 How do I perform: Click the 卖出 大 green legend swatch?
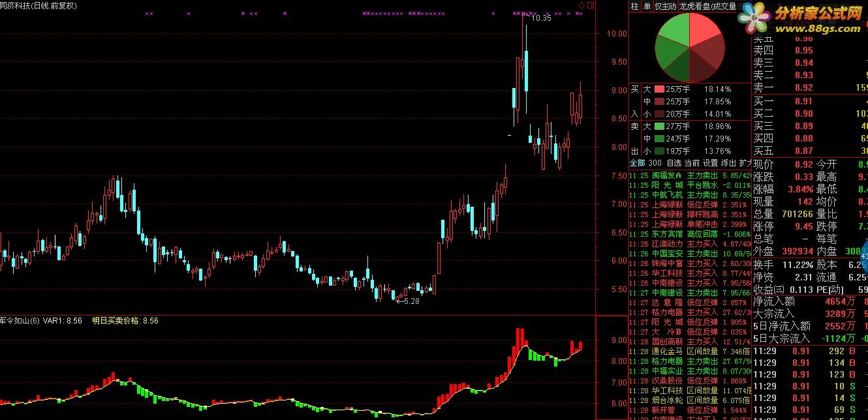coord(659,126)
